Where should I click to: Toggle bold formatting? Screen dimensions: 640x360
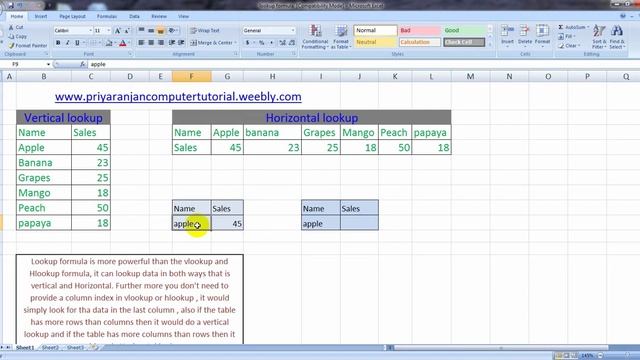(58, 43)
